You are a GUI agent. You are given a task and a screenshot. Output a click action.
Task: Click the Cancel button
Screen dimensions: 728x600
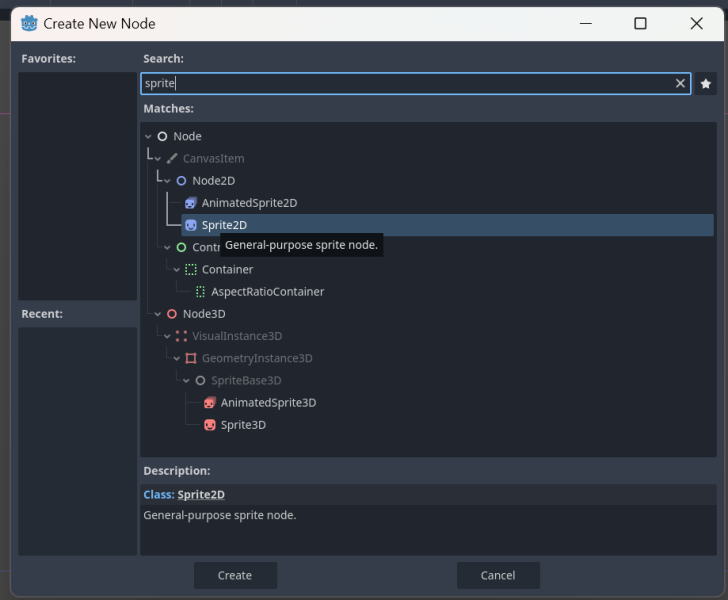(498, 575)
